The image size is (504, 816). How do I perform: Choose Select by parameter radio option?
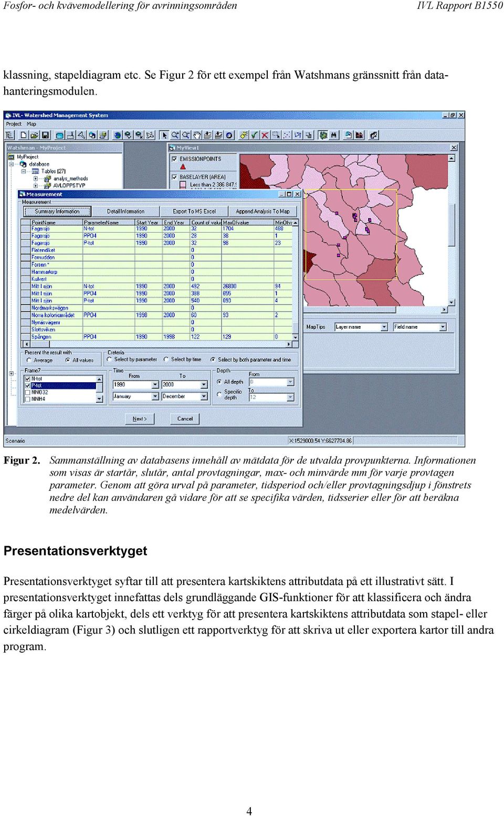coord(109,359)
